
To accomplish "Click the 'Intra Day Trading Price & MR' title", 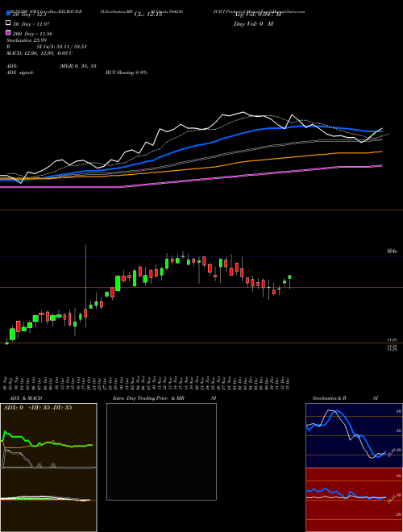I will coord(148,398).
